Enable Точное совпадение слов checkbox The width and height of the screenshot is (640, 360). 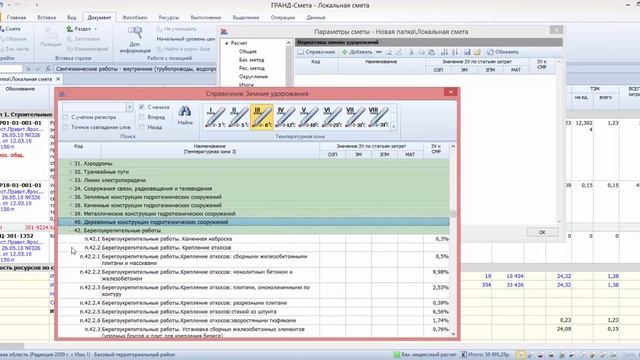pyautogui.click(x=65, y=127)
